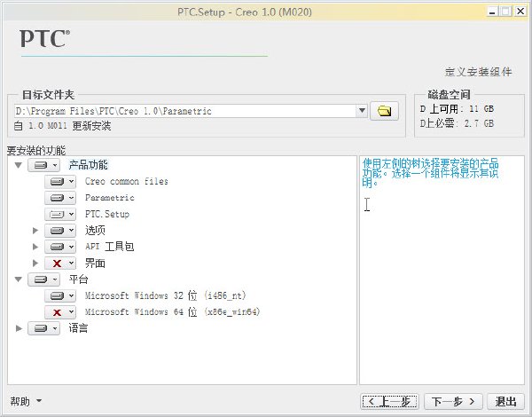Select the 界面 tree label
Viewport: 532px width, 417px height.
click(x=95, y=263)
